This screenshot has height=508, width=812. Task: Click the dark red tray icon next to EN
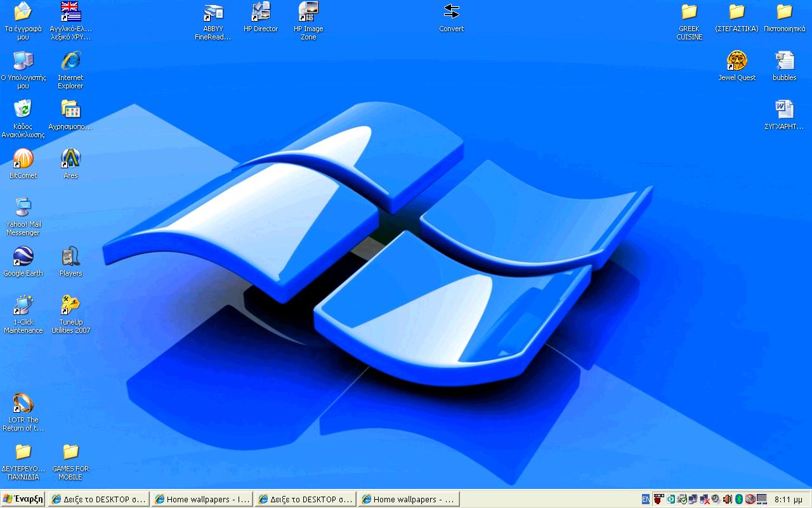pyautogui.click(x=659, y=499)
